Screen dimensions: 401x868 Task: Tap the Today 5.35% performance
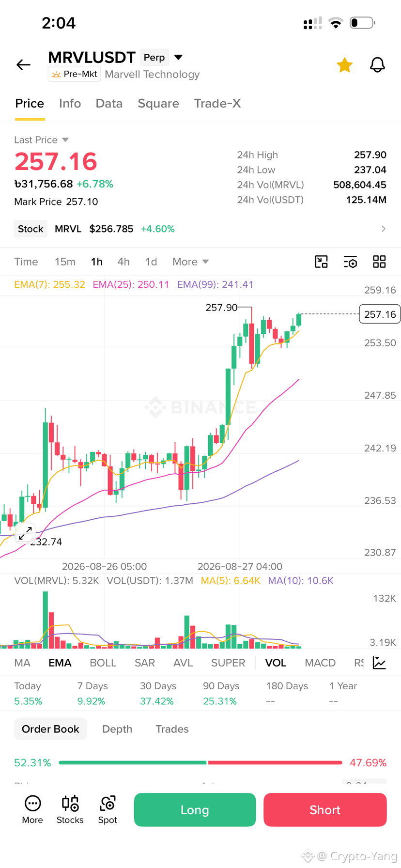coord(28,694)
